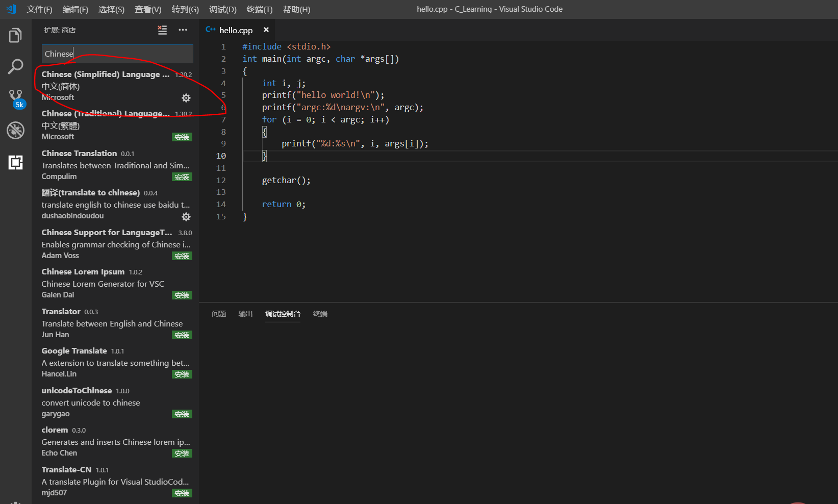Click the VS Code logo icon
The height and width of the screenshot is (504, 838).
11,9
